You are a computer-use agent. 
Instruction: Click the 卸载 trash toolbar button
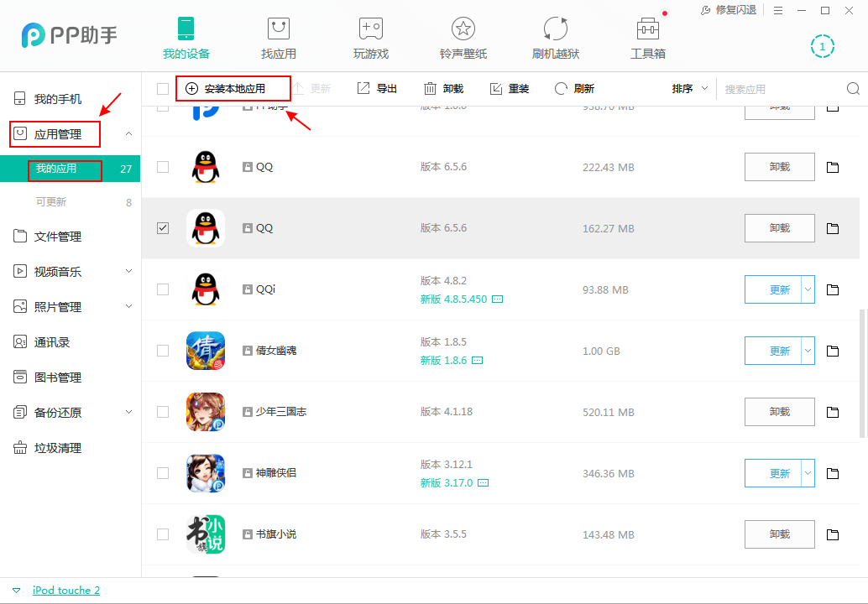pos(443,88)
